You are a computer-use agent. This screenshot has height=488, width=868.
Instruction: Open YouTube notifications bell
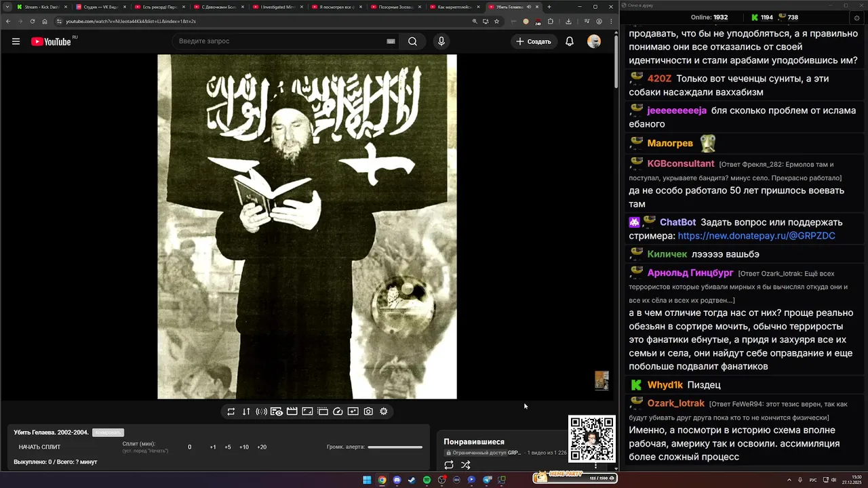coord(570,41)
